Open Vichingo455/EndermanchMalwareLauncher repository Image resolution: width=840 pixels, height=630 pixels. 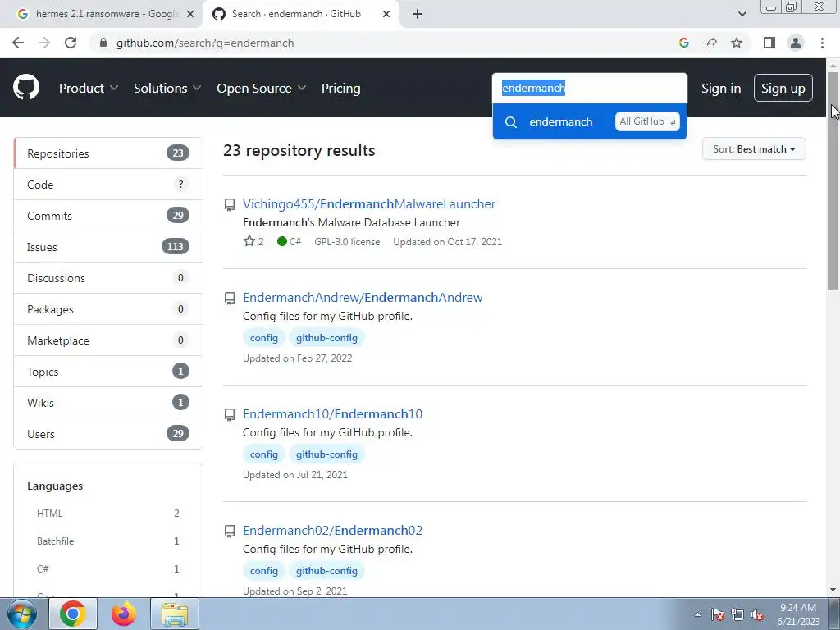[369, 204]
